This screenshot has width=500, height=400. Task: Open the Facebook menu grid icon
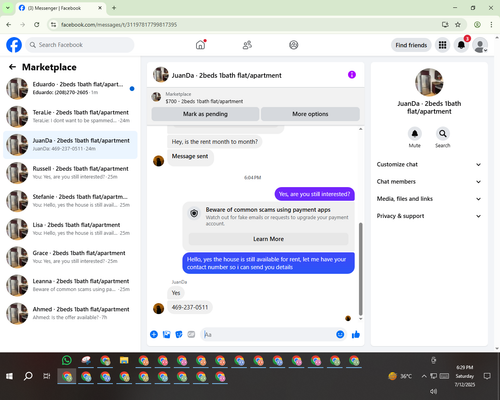(442, 45)
